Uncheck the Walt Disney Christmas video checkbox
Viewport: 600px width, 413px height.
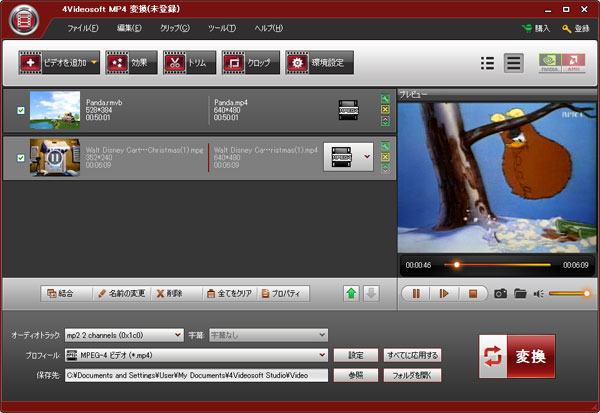(x=21, y=158)
